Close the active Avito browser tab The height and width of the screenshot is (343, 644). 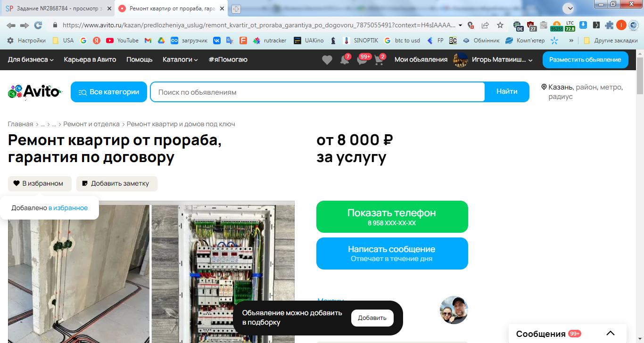click(x=222, y=8)
